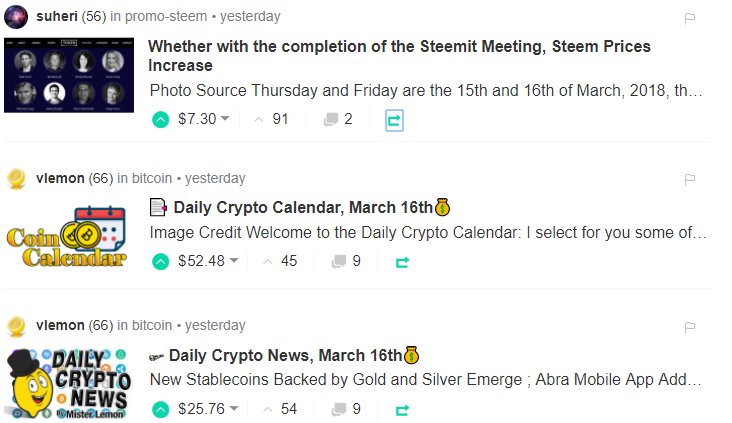Flag the Daily Crypto News post
732x423 pixels.
689,327
